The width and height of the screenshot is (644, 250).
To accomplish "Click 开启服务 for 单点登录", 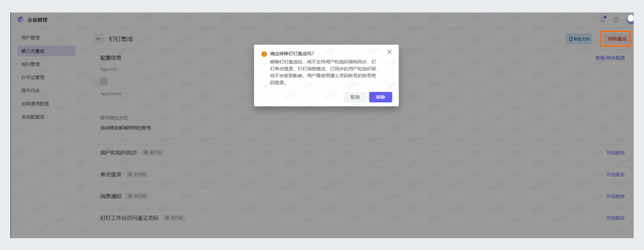I will click(615, 175).
